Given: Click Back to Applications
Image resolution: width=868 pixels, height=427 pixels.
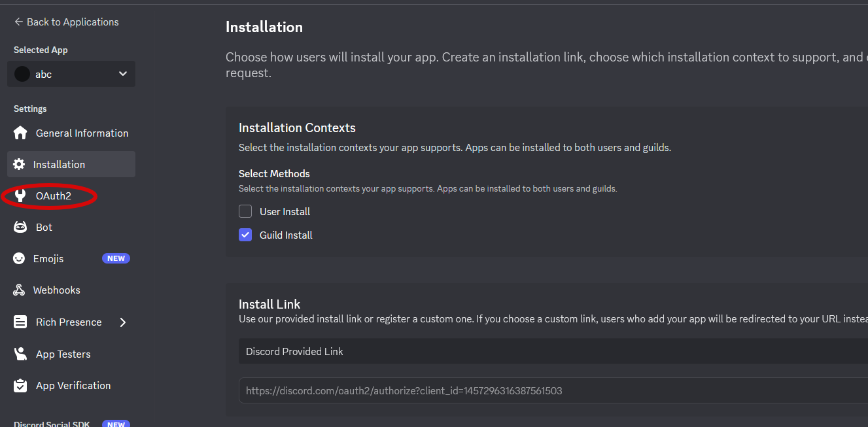Looking at the screenshot, I should [x=66, y=22].
